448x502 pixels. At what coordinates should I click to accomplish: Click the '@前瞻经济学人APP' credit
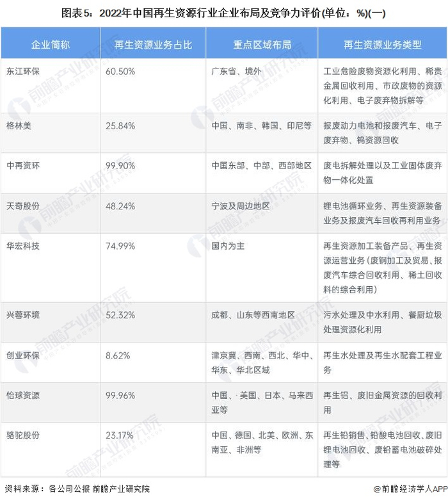tap(410, 489)
